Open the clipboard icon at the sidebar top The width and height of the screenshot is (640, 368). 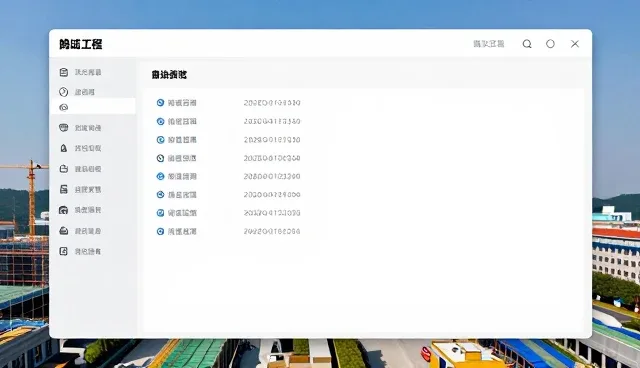[64, 72]
